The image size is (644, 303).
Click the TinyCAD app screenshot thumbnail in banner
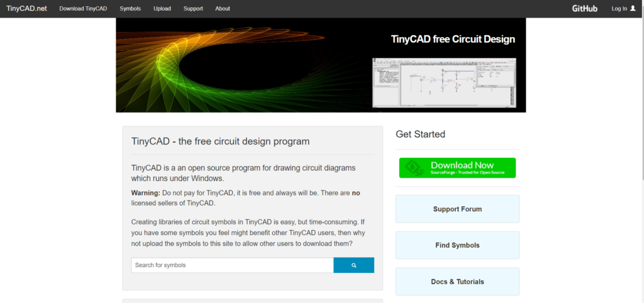444,82
